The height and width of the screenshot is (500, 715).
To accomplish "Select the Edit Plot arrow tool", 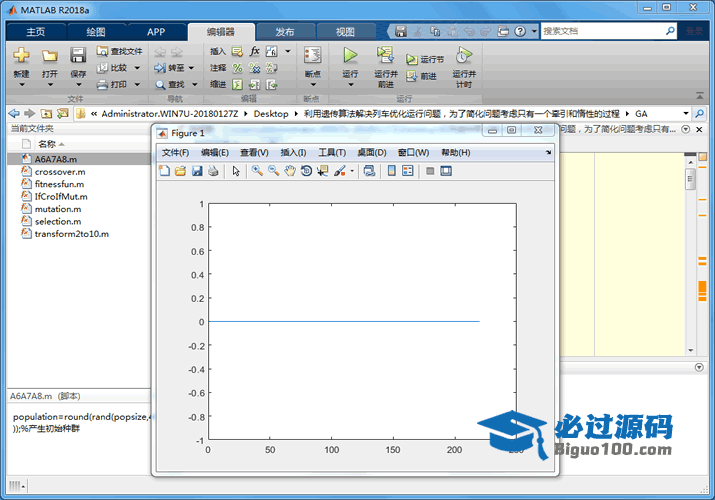I will [x=236, y=171].
